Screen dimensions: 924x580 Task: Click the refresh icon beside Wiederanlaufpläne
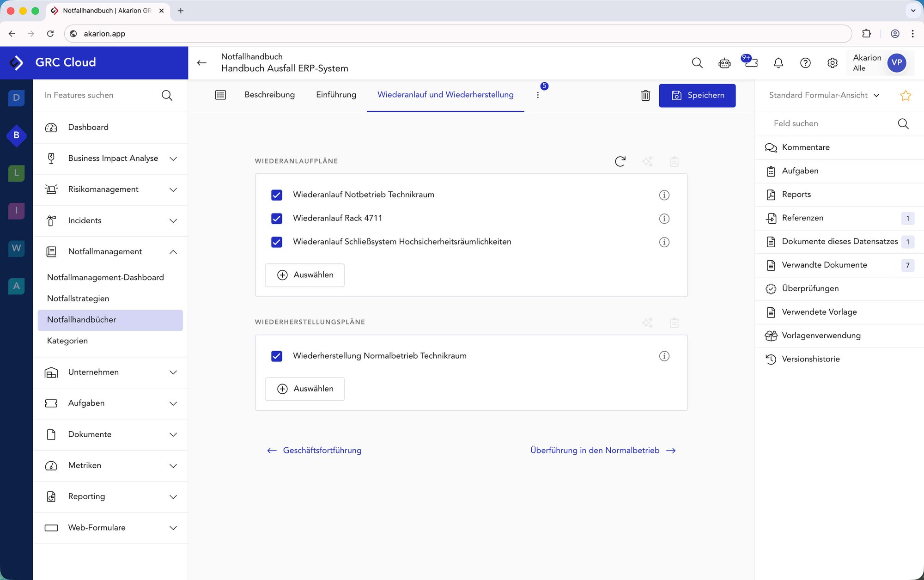click(620, 161)
